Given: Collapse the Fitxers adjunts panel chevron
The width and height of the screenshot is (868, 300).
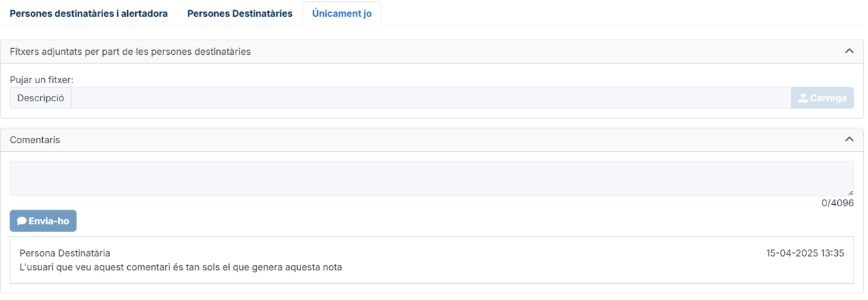Looking at the screenshot, I should point(849,51).
